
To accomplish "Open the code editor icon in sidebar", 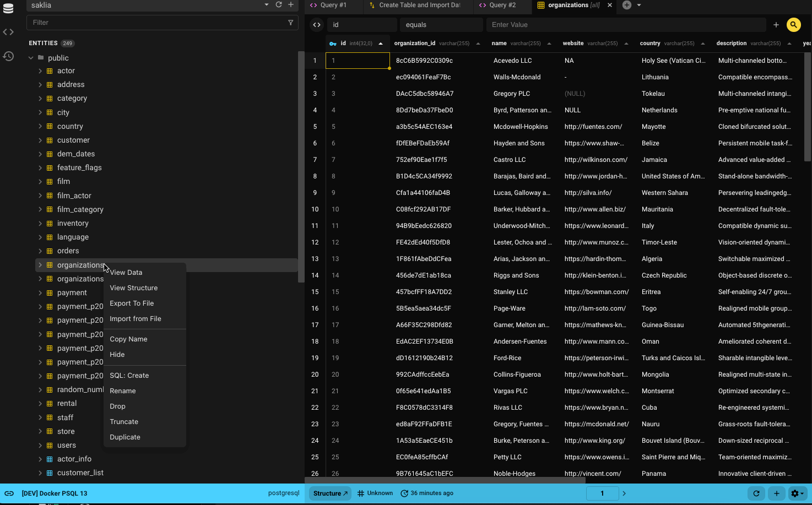I will click(x=8, y=32).
